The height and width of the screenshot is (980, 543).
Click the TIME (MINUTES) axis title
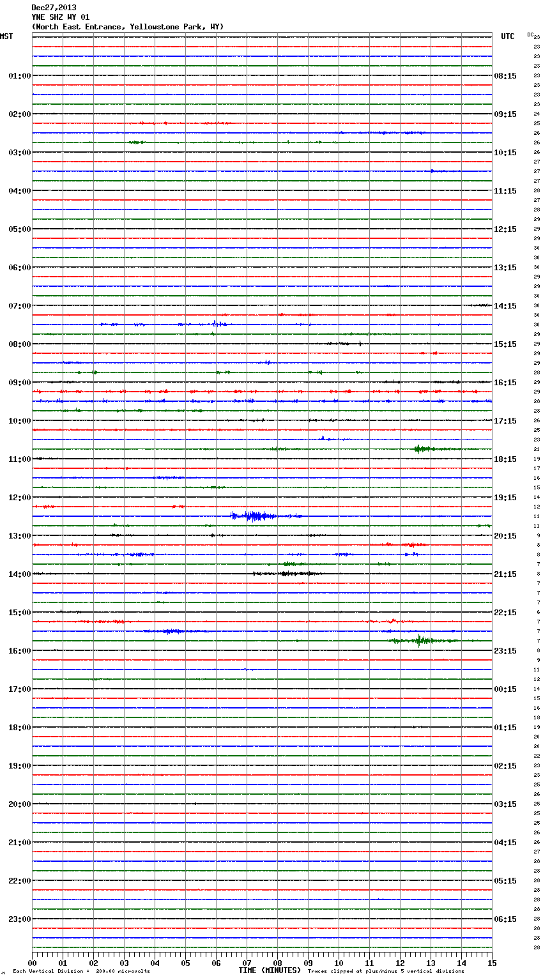coord(270,970)
